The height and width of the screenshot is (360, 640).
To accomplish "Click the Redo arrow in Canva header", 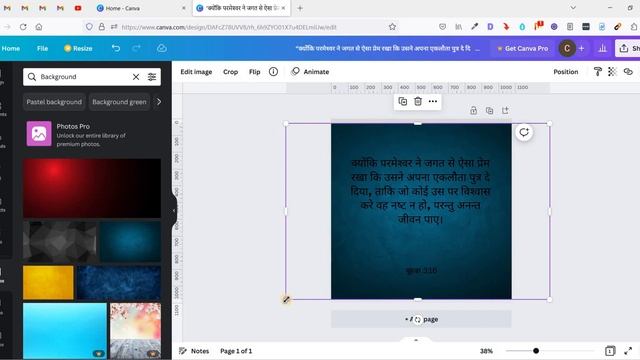I will [136, 48].
